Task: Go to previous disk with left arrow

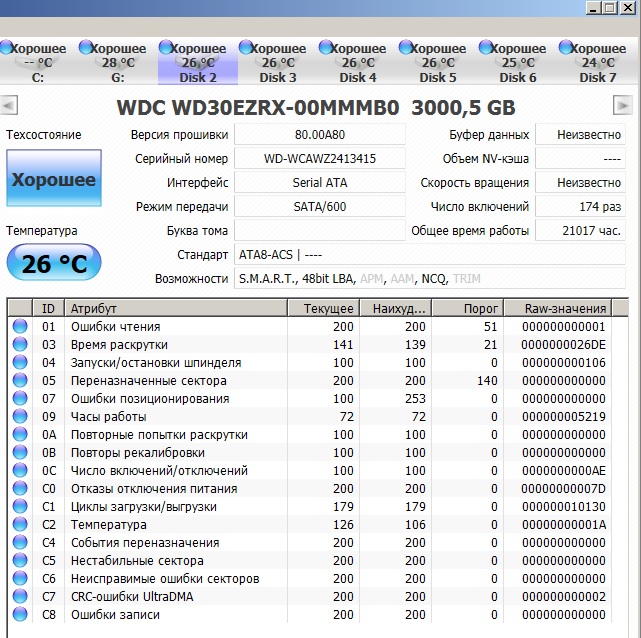Action: [x=9, y=105]
